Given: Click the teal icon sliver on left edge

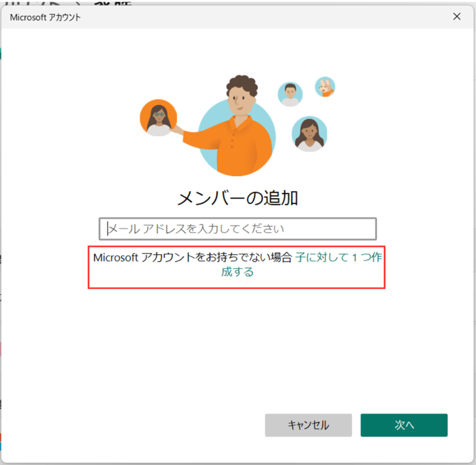Looking at the screenshot, I should (1, 54).
